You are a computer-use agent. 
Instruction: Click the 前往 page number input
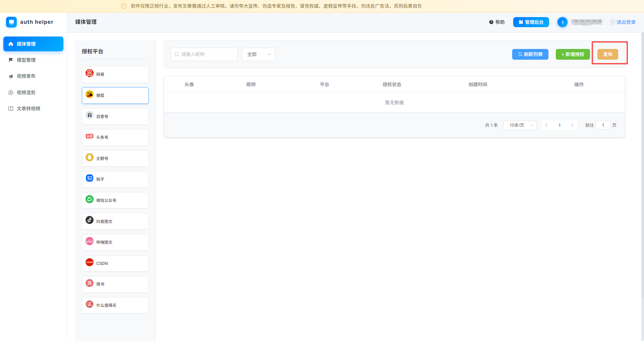click(603, 125)
